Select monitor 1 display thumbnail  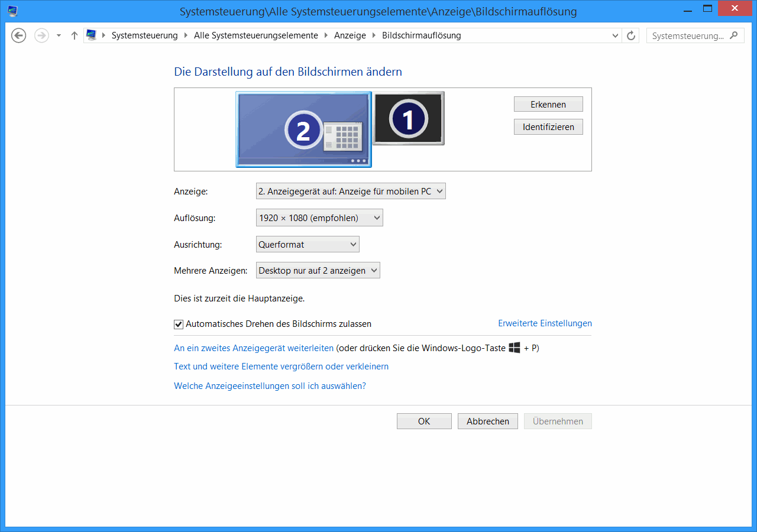tap(408, 118)
